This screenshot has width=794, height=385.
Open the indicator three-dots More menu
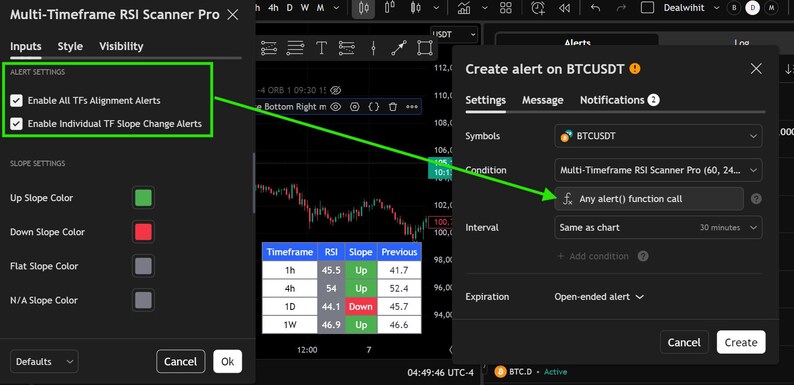(412, 106)
